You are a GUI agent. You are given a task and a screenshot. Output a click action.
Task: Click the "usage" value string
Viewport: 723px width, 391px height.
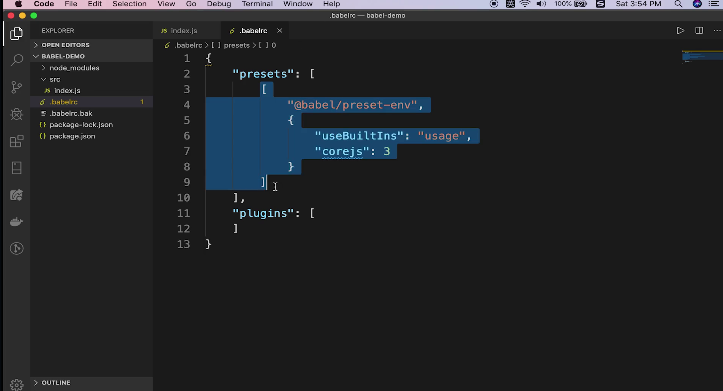pyautogui.click(x=441, y=136)
